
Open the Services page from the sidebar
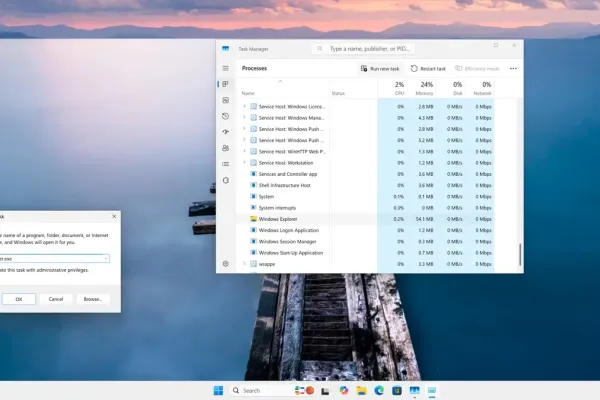click(x=225, y=180)
